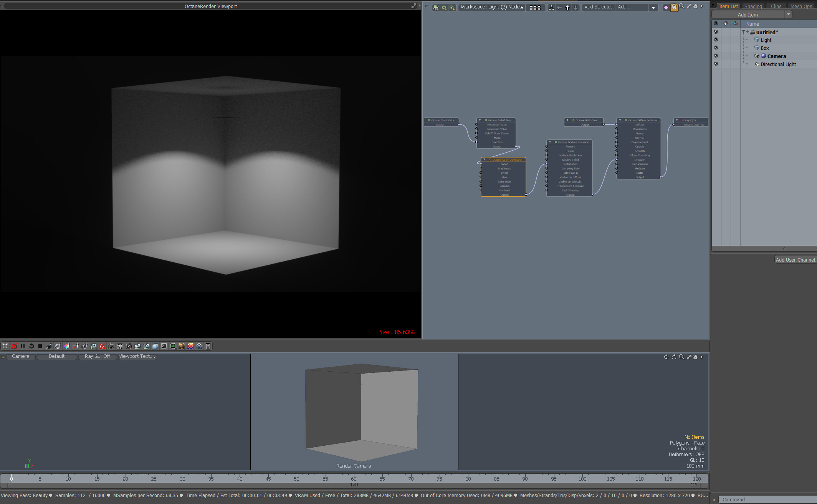Click the Add Selected button
817x504 pixels.
598,7
